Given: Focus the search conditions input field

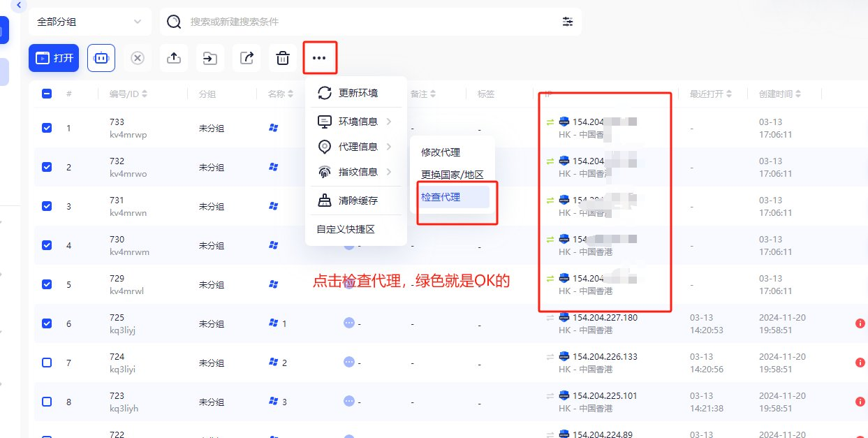Looking at the screenshot, I should pos(370,22).
